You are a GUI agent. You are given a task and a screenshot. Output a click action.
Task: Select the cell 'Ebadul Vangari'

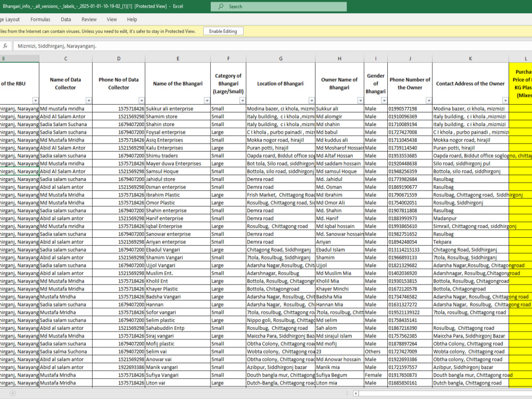coord(178,250)
